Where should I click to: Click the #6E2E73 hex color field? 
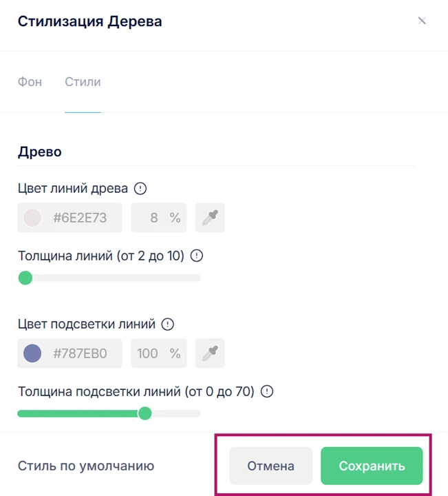coord(79,218)
